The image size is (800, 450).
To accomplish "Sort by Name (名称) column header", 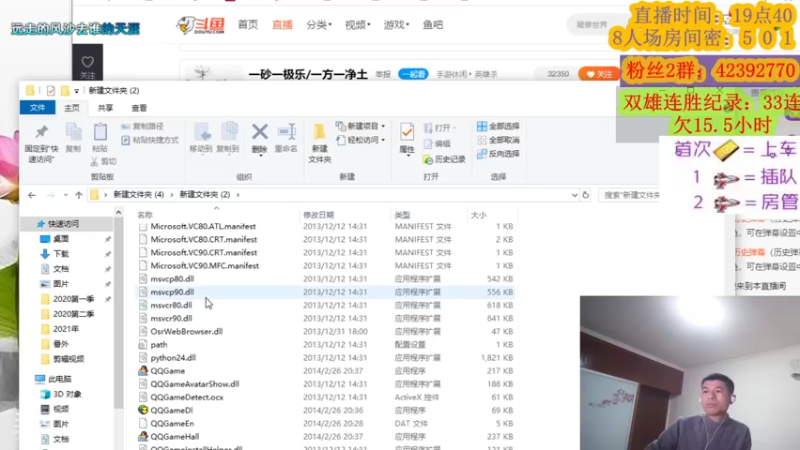I will point(145,215).
